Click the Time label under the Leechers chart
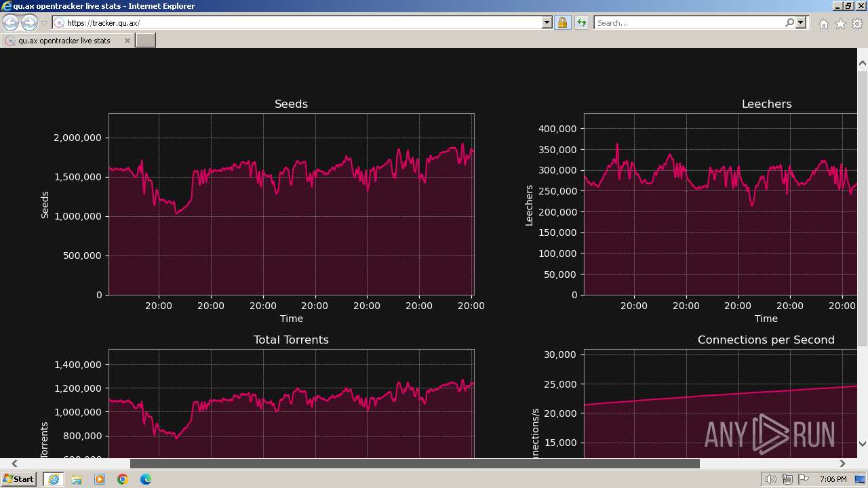 (x=766, y=319)
